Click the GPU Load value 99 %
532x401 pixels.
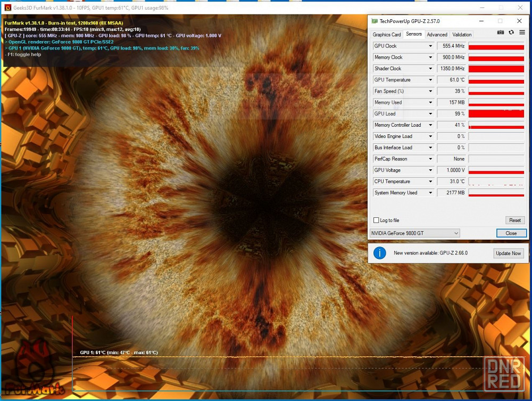tap(452, 113)
